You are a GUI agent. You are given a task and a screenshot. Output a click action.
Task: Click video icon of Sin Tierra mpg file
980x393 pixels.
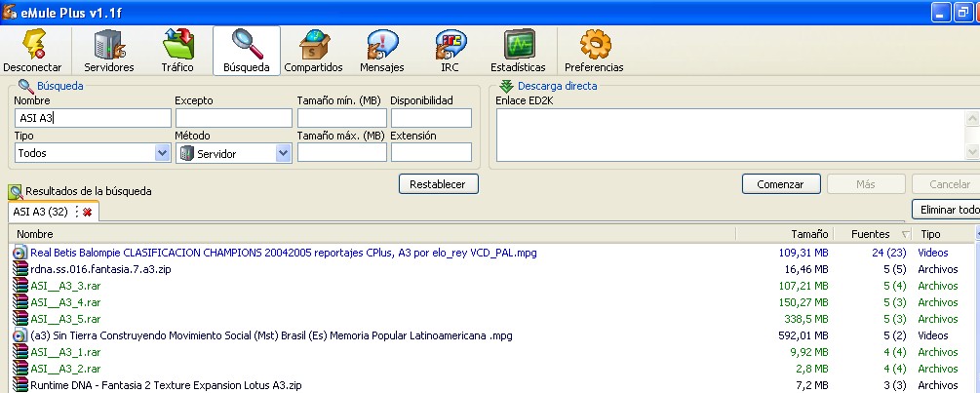click(x=20, y=335)
